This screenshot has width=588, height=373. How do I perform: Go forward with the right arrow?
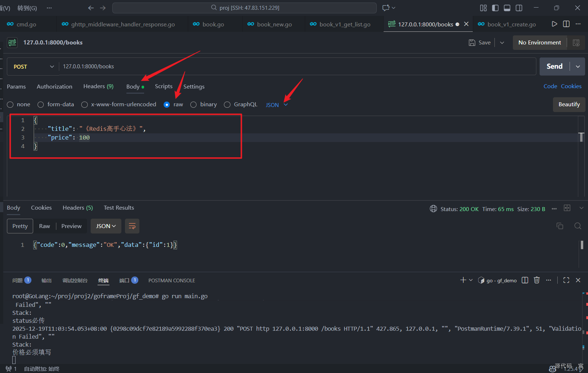[103, 8]
